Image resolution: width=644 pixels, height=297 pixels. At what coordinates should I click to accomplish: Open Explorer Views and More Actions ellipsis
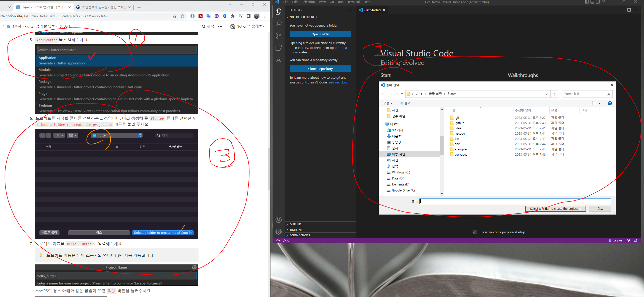[351, 10]
